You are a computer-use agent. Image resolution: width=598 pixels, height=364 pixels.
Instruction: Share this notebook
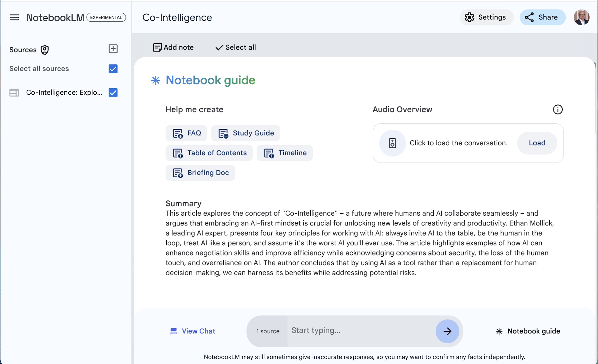(x=542, y=17)
